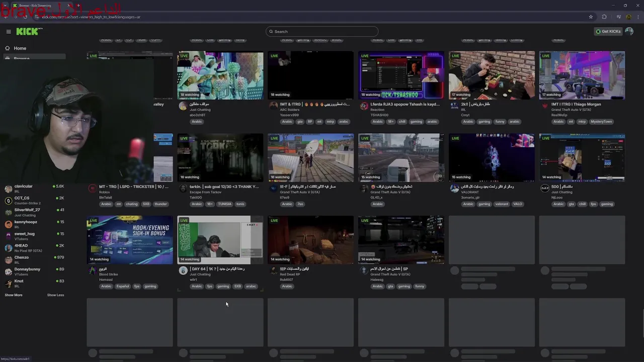This screenshot has width=644, height=362.
Task: Click TakiiGG streamer avatar icon
Action: pyautogui.click(x=183, y=188)
